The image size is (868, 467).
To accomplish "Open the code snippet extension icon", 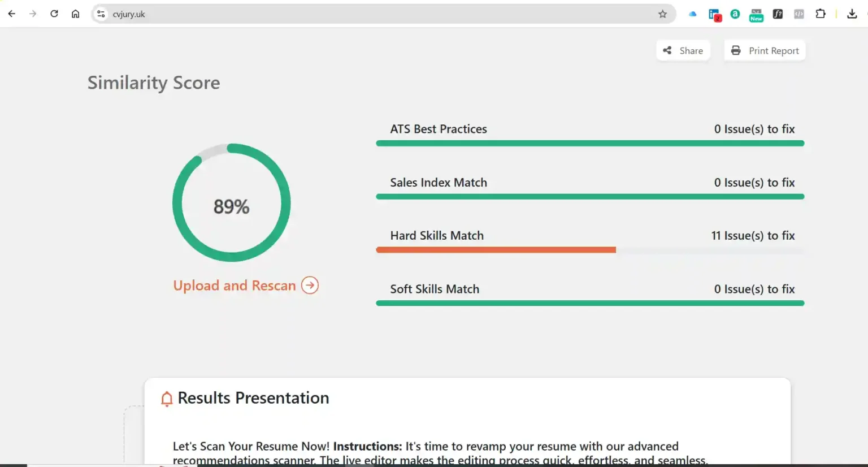I will point(798,14).
